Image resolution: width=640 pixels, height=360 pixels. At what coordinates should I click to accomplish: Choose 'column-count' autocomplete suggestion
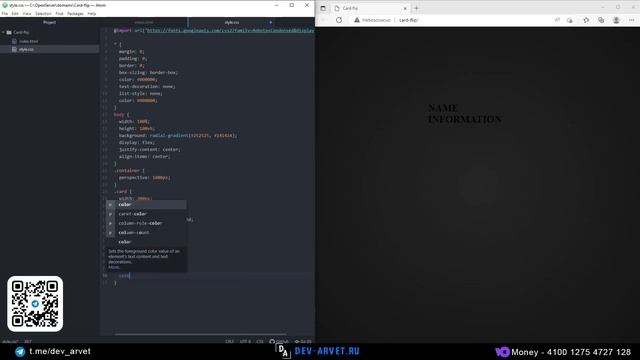coord(146,233)
